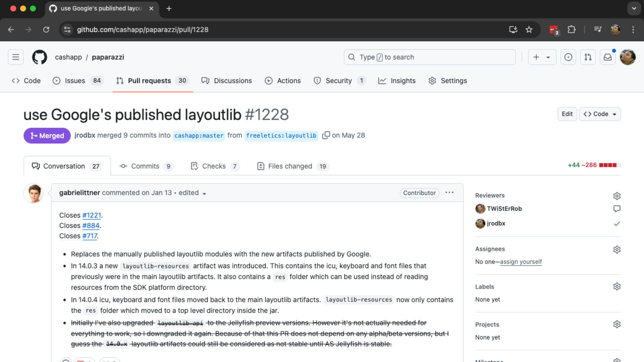The height and width of the screenshot is (362, 644).
Task: View TWiStErRob's review comment icon
Action: point(617,208)
